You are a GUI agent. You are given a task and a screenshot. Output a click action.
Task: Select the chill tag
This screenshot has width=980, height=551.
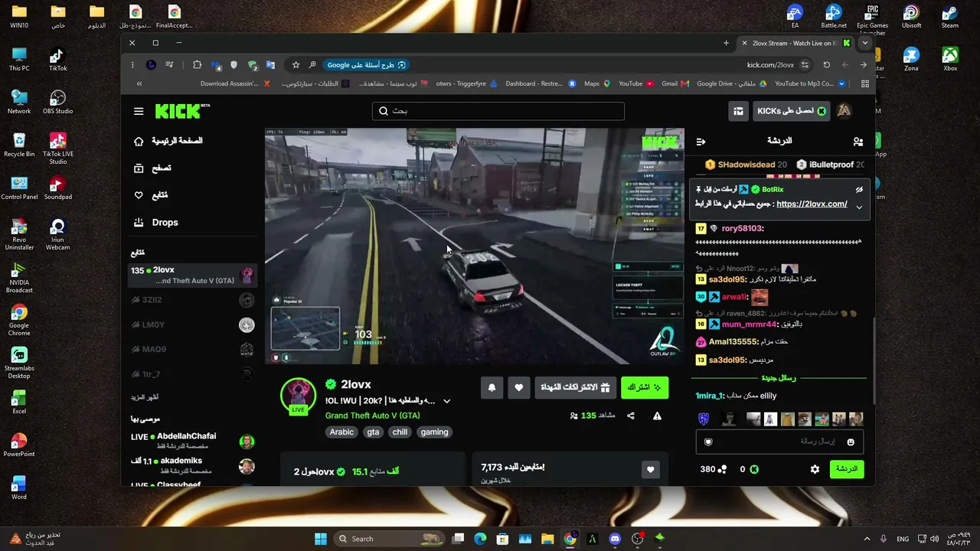click(400, 432)
